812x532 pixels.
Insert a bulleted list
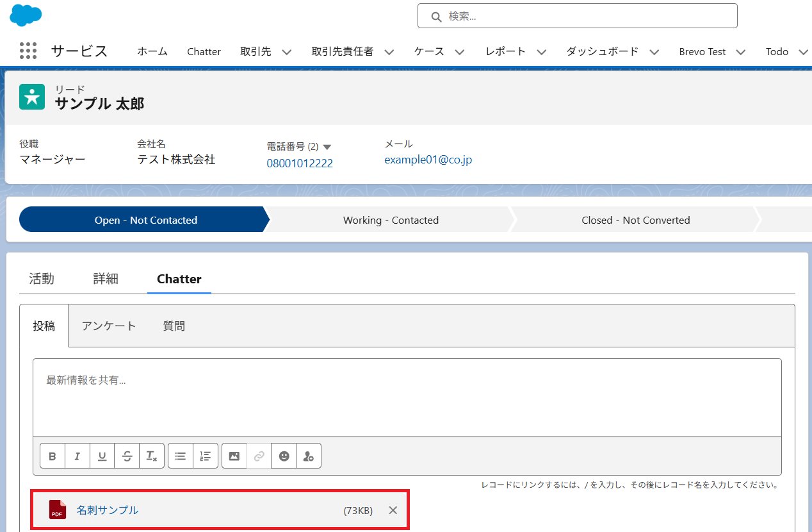pyautogui.click(x=181, y=456)
